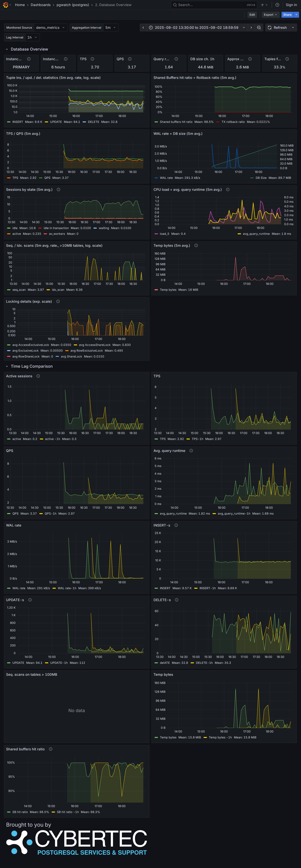Open the Monitored Source demo_metrics dropdown
Screen dimensions: 301x868
coord(51,28)
